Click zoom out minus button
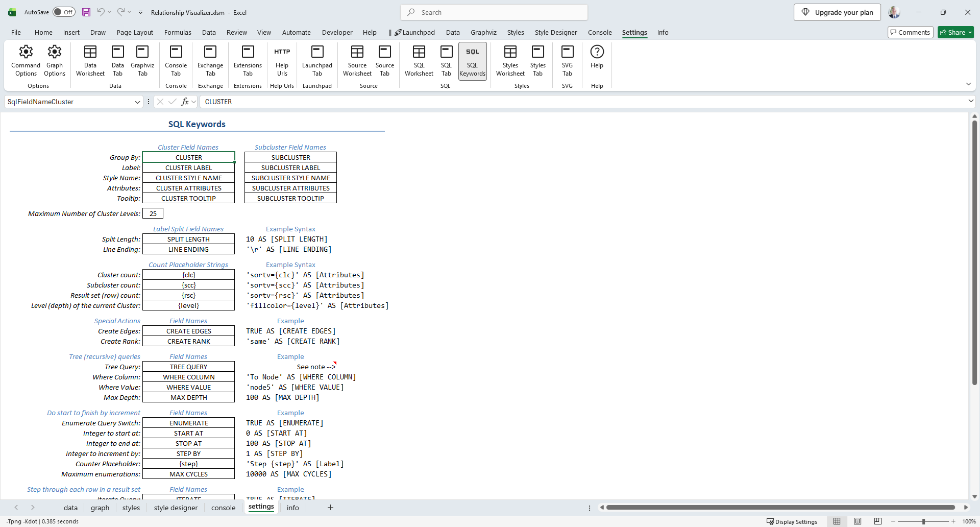 pos(893,521)
